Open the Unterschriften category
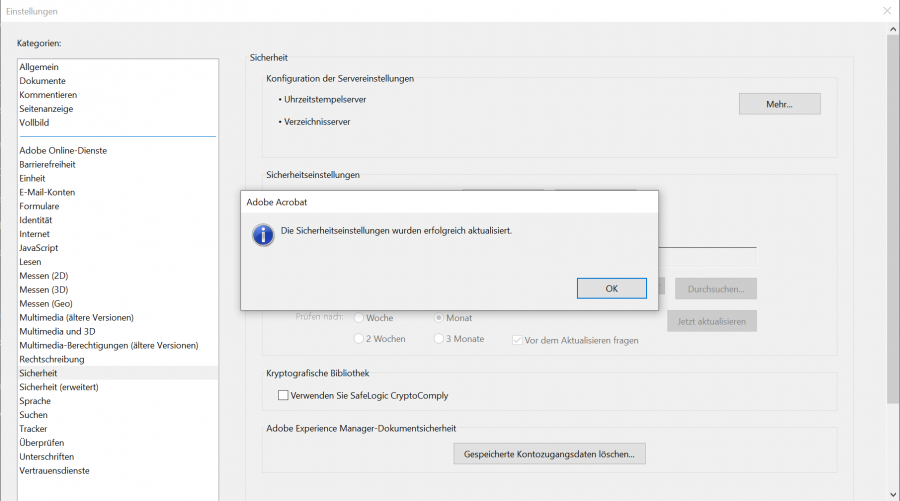The image size is (900, 501). coord(47,457)
